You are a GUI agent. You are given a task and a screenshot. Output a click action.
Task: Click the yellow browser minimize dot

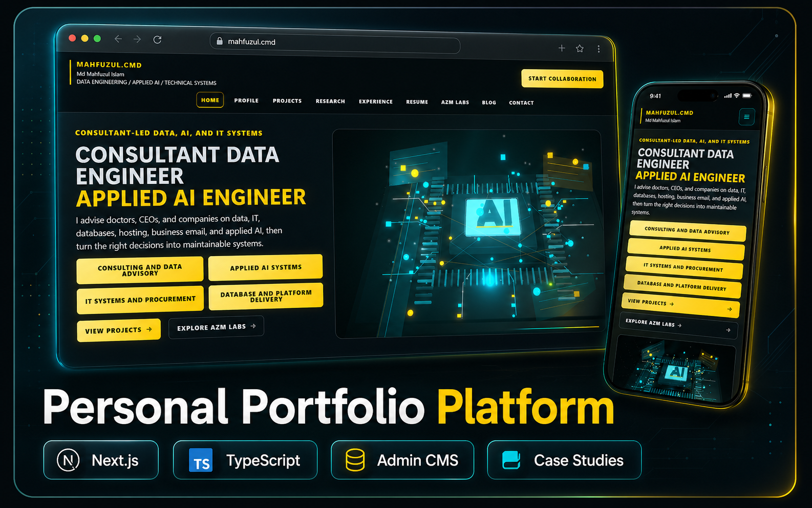pyautogui.click(x=84, y=38)
